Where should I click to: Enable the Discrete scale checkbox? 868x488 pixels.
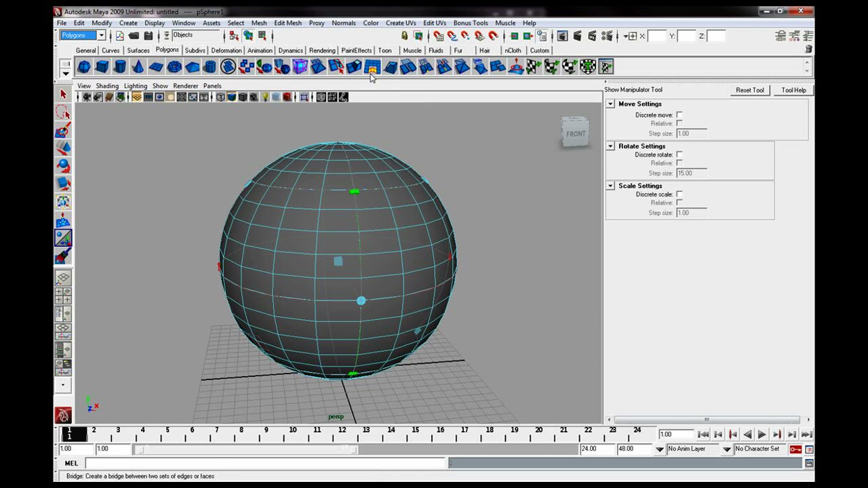click(x=679, y=195)
